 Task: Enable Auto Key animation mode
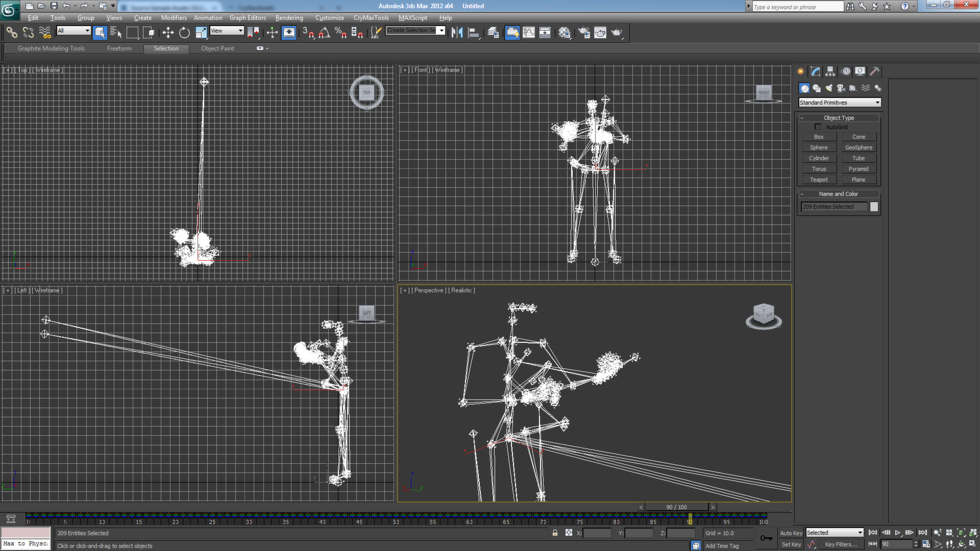click(x=792, y=532)
